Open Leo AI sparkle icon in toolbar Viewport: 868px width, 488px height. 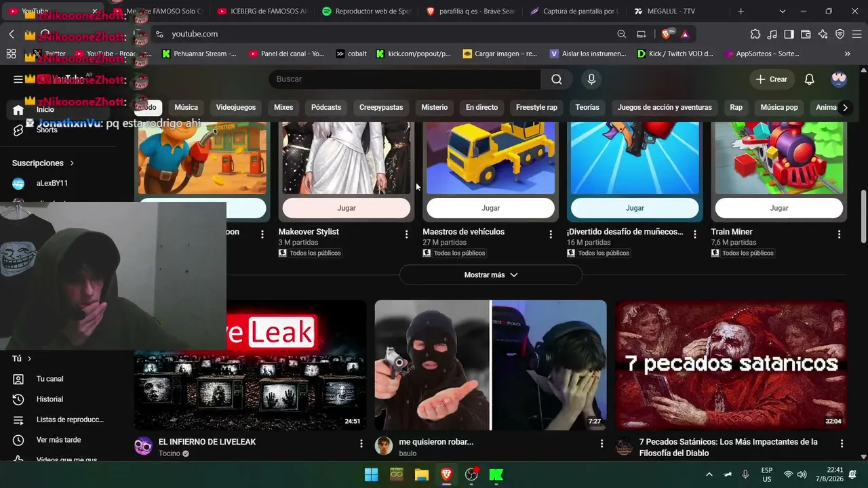823,34
